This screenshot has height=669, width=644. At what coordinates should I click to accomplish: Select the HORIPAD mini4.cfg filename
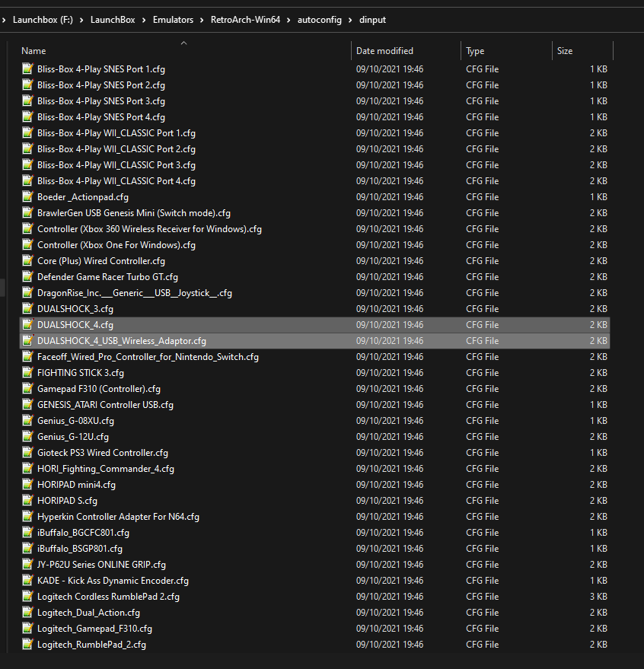coord(76,485)
